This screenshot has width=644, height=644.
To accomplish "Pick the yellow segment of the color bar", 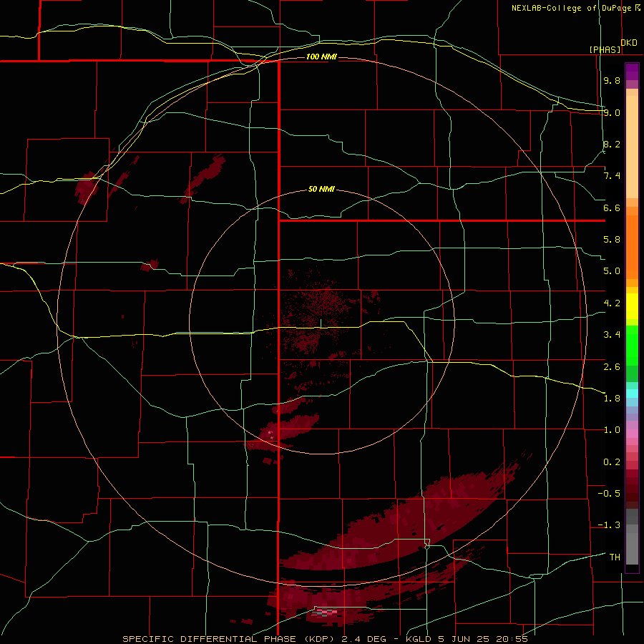I will (632, 306).
